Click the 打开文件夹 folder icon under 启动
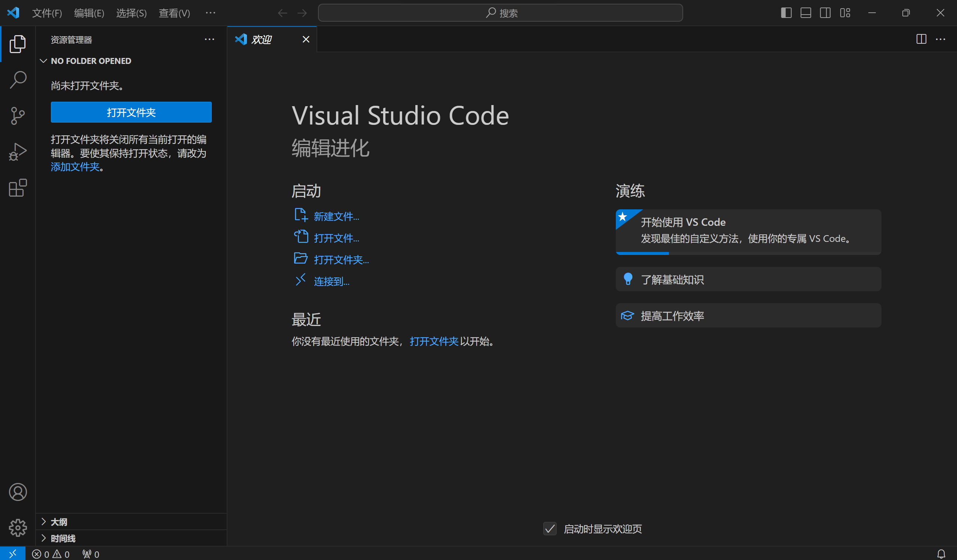This screenshot has width=957, height=560. click(301, 258)
